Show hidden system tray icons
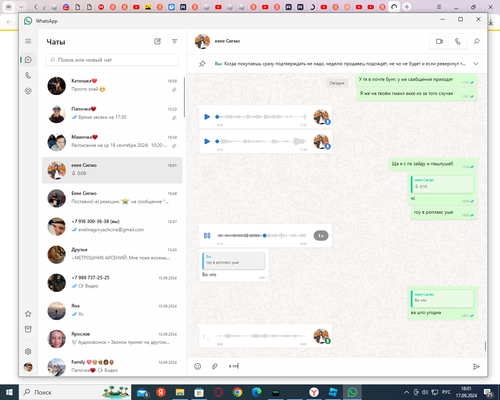 point(406,392)
